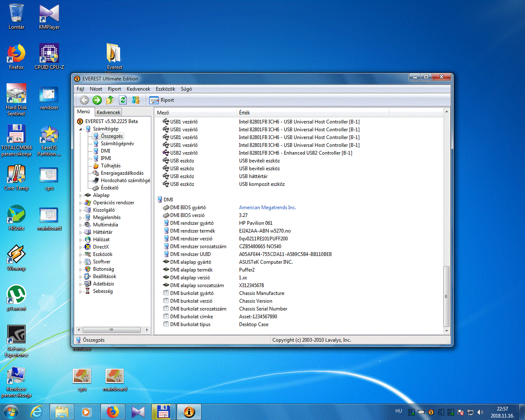Open the Windows Start menu
The image size is (525, 420).
point(11,411)
